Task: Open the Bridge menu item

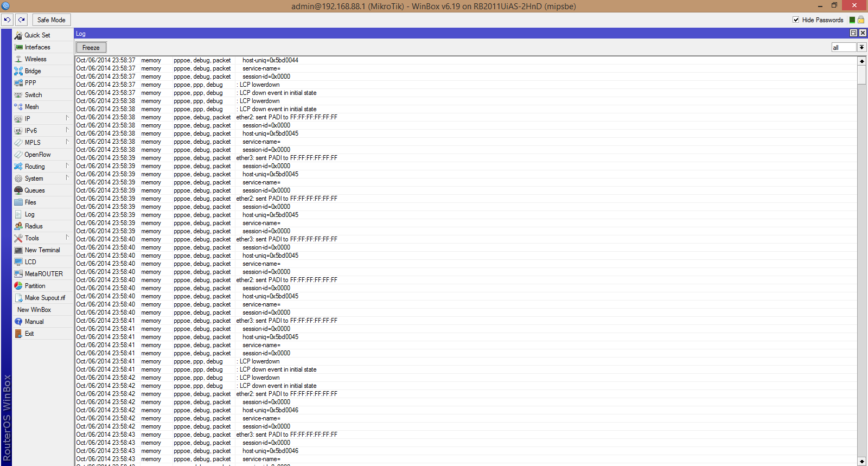Action: pyautogui.click(x=43, y=71)
